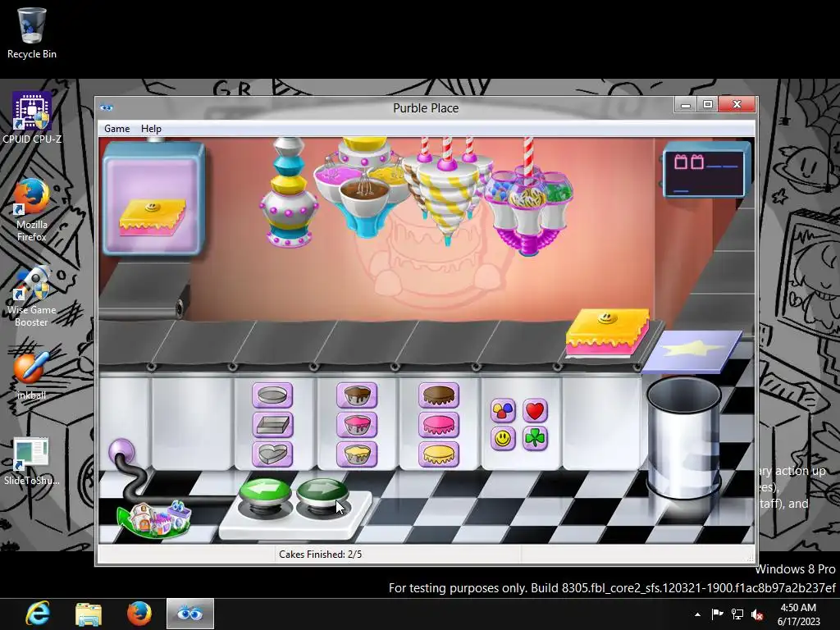Select the Mozilla Firefox desktop shortcut
840x630 pixels.
click(32, 210)
